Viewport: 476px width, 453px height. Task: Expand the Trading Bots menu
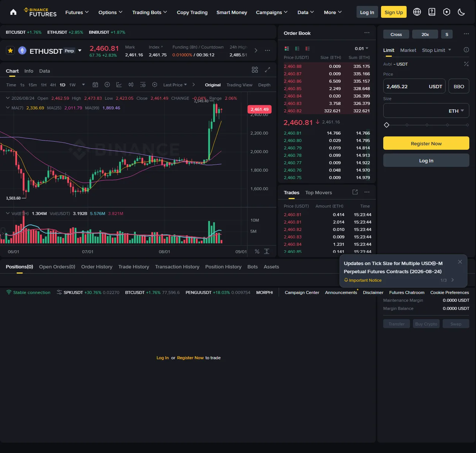click(150, 12)
